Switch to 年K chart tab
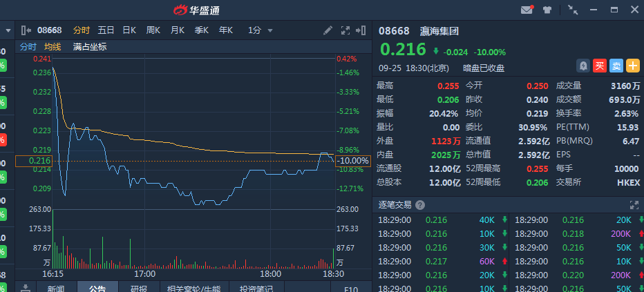This screenshot has height=292, width=644. click(226, 30)
